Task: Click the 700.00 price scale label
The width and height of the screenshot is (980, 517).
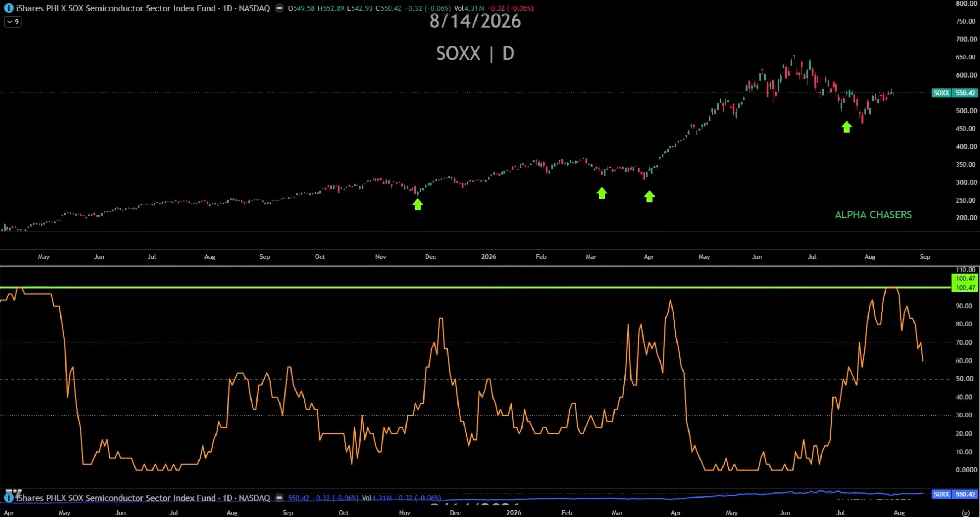Action: coord(966,39)
